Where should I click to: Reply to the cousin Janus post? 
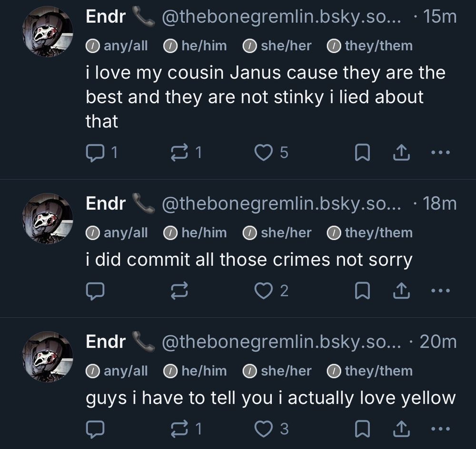[95, 152]
